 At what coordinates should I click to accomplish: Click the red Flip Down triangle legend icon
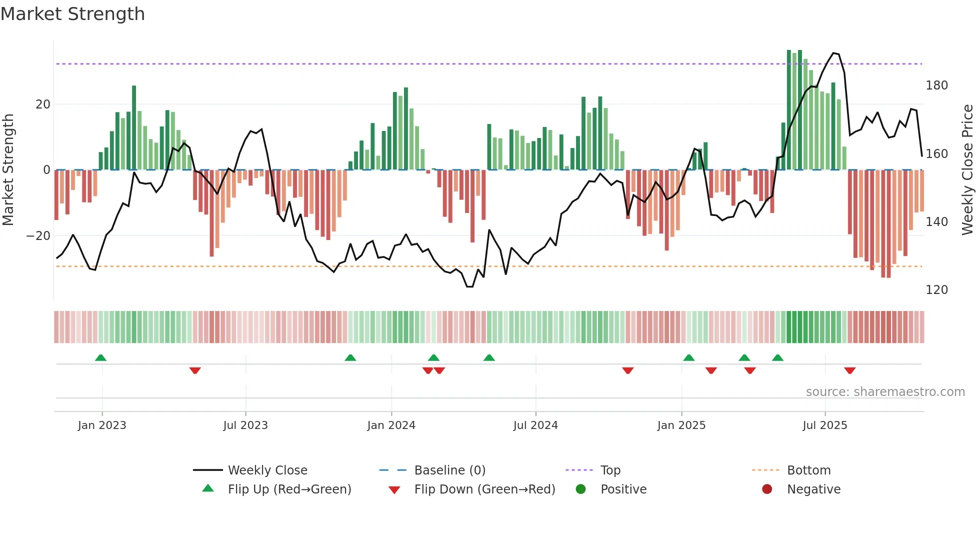pyautogui.click(x=394, y=490)
